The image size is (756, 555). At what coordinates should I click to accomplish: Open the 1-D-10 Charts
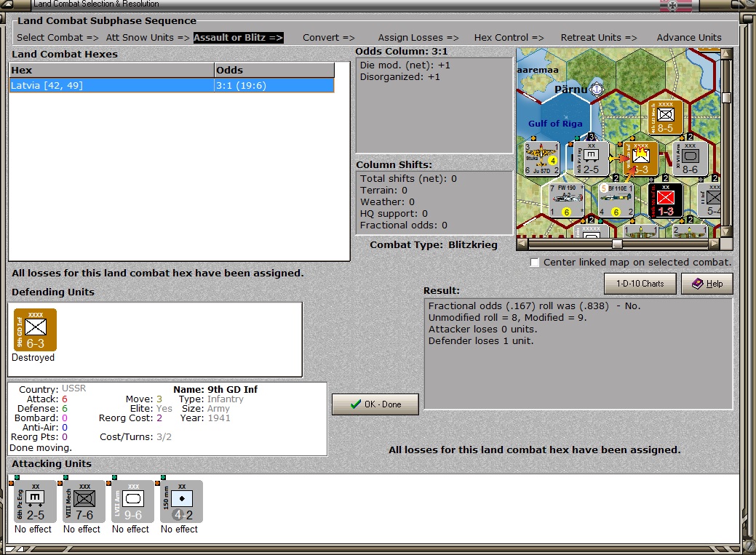[x=640, y=284]
